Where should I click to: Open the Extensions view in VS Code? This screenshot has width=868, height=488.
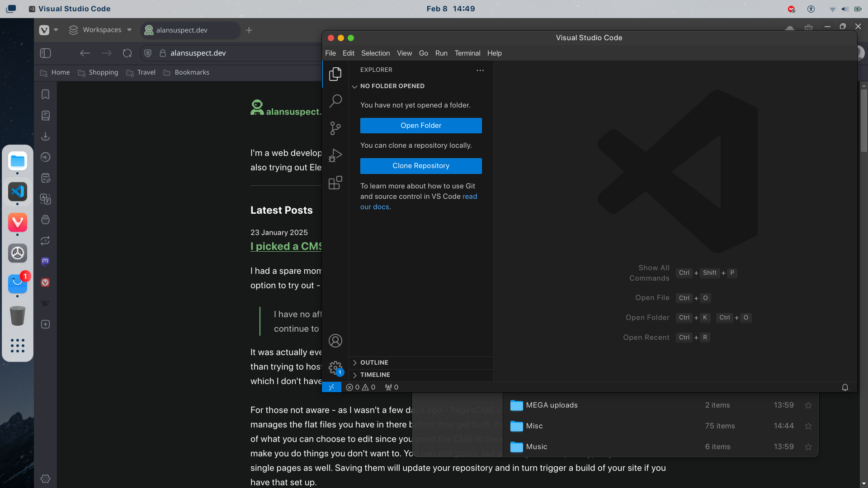click(335, 183)
